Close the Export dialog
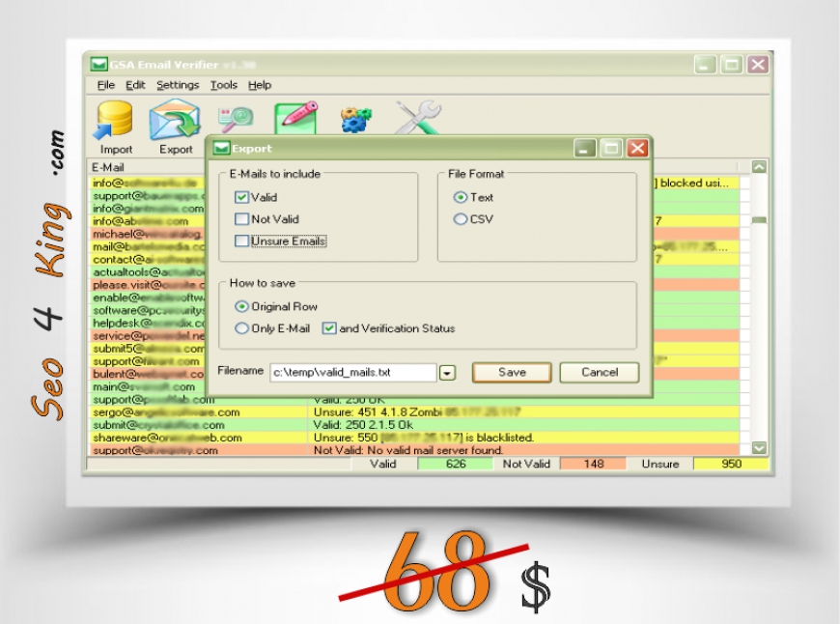 [637, 148]
